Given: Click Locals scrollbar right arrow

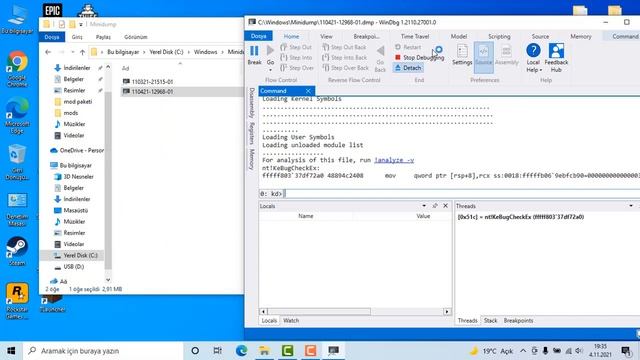Looking at the screenshot, I should click(x=447, y=312).
